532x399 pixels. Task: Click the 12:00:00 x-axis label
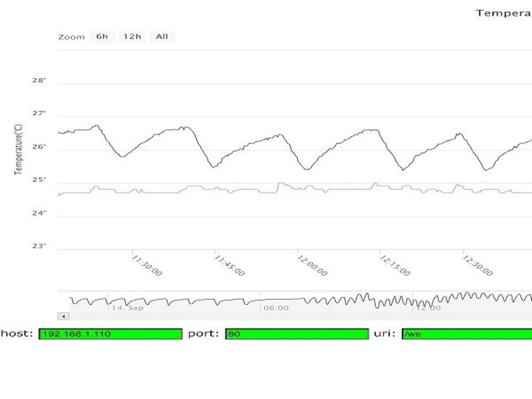pos(313,265)
